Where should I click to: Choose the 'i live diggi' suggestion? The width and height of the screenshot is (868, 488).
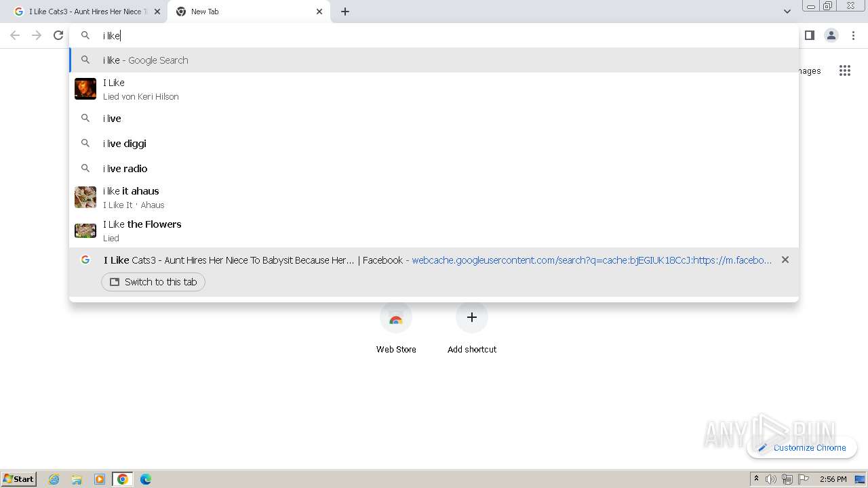point(434,144)
